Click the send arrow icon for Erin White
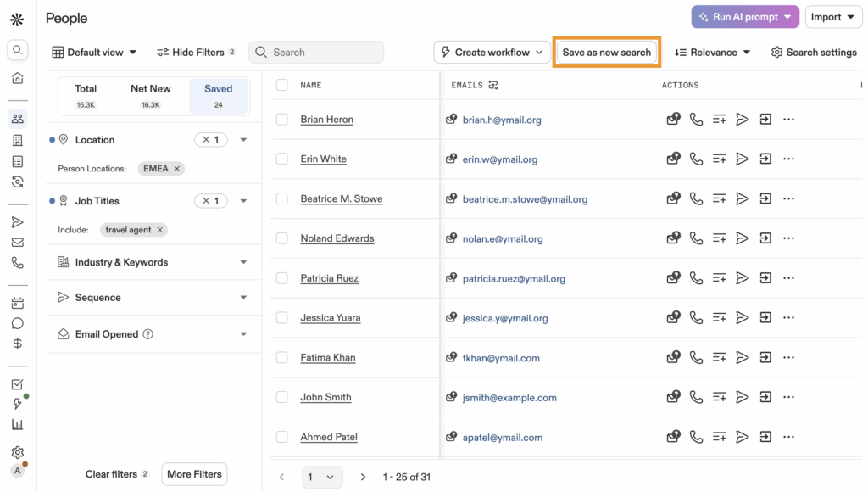 (x=742, y=159)
